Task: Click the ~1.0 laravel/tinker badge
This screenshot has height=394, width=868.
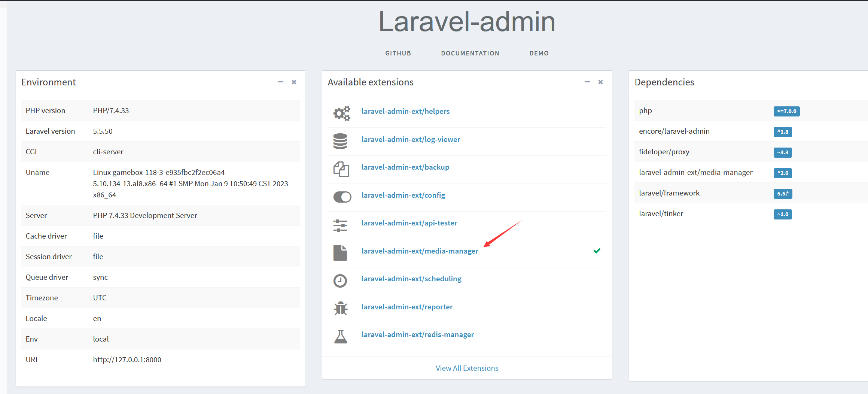Action: 783,214
